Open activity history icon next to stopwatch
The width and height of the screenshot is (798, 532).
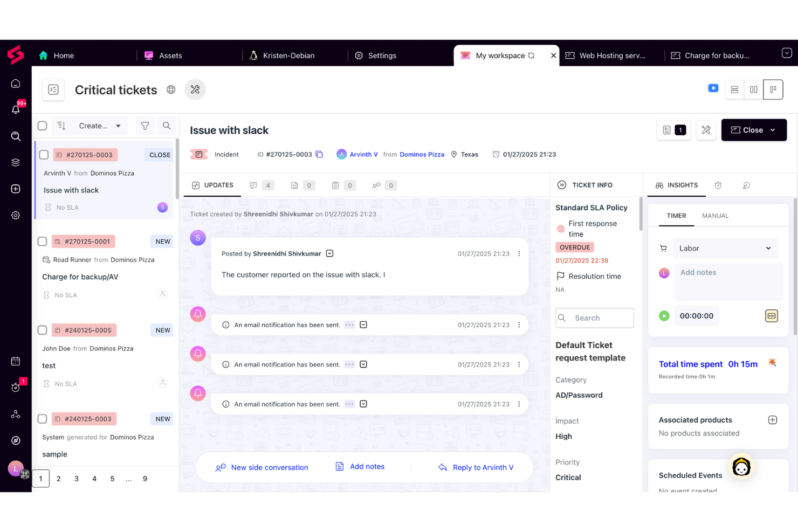click(x=746, y=185)
